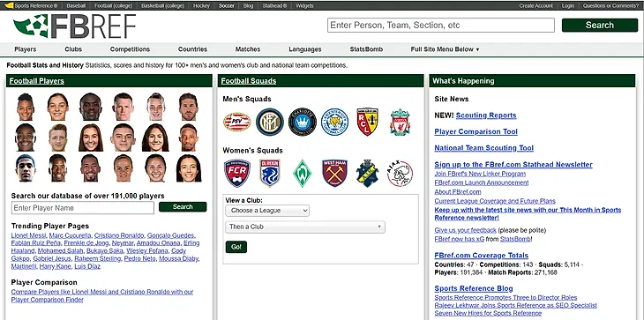Open the Baseball site link
The width and height of the screenshot is (644, 320).
coord(76,6)
